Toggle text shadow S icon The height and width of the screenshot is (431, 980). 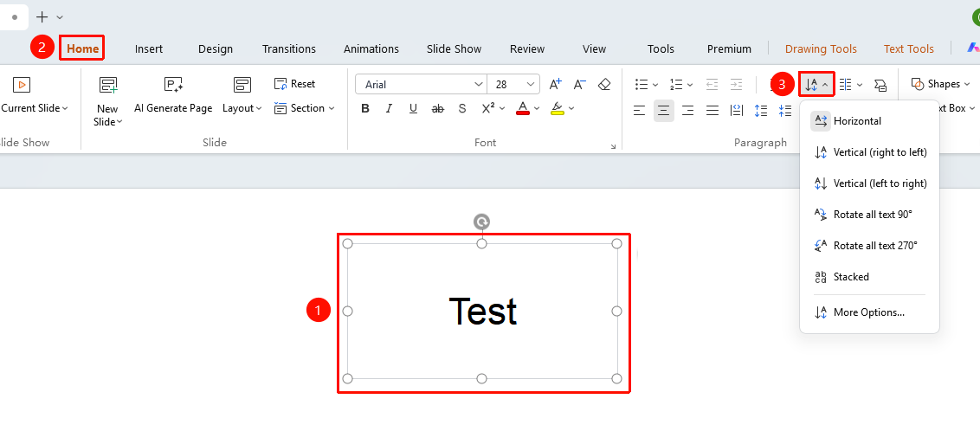click(462, 109)
